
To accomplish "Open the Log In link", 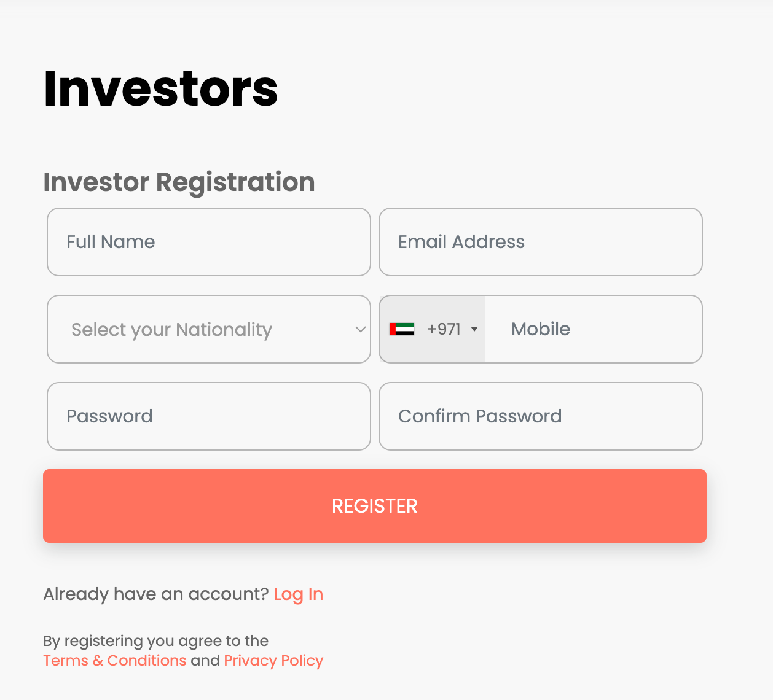I will click(x=298, y=594).
